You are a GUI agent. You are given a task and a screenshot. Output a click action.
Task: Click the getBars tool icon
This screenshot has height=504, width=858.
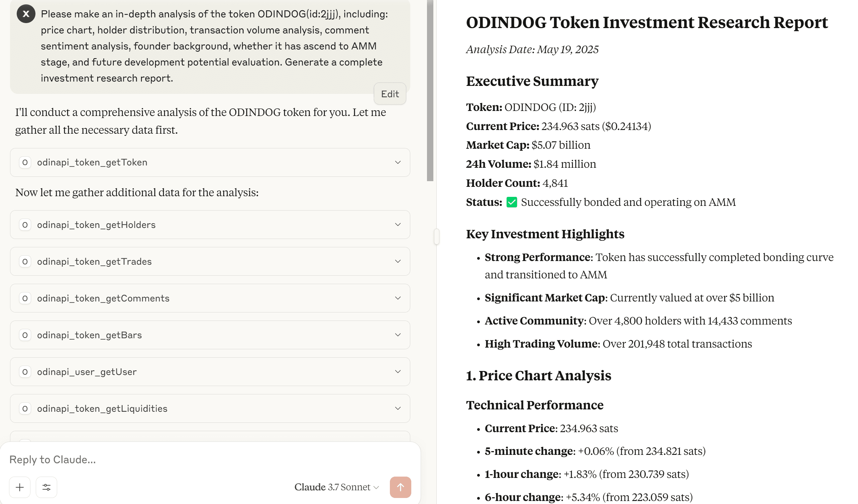click(x=25, y=335)
